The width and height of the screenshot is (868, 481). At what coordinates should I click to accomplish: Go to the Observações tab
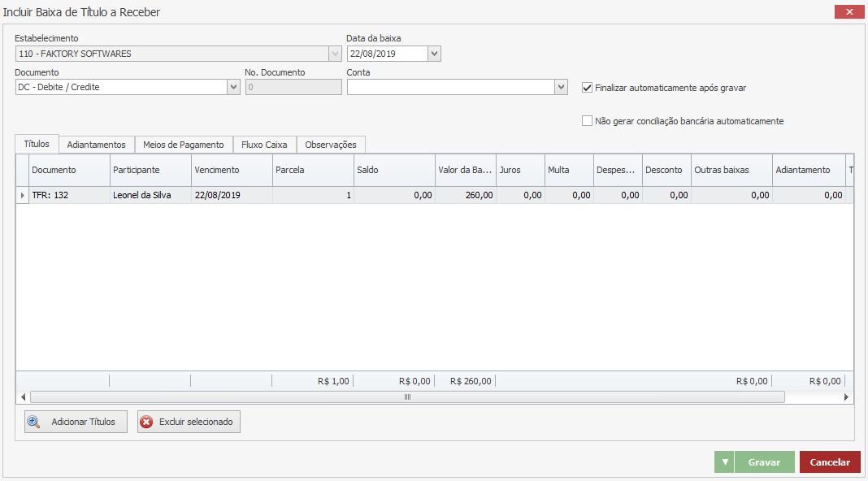coord(331,145)
